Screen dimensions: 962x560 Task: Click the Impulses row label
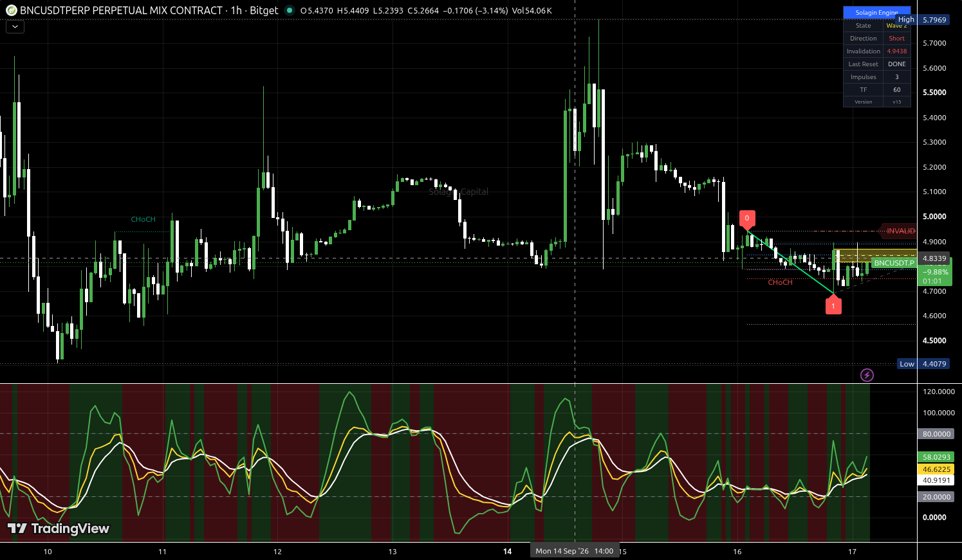pos(863,77)
